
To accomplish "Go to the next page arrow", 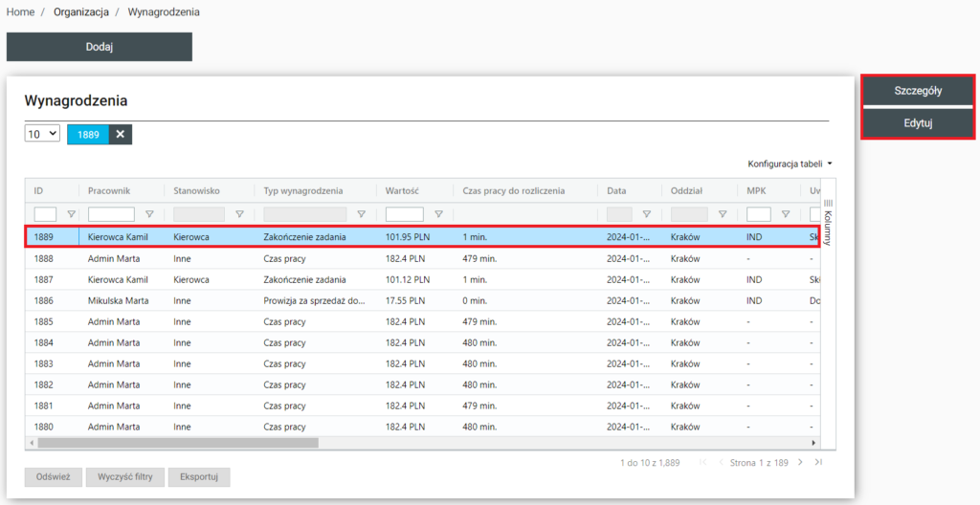I will click(801, 463).
